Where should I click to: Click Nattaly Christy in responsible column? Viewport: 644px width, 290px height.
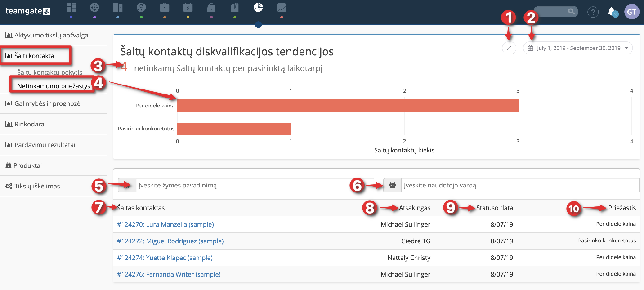(409, 258)
